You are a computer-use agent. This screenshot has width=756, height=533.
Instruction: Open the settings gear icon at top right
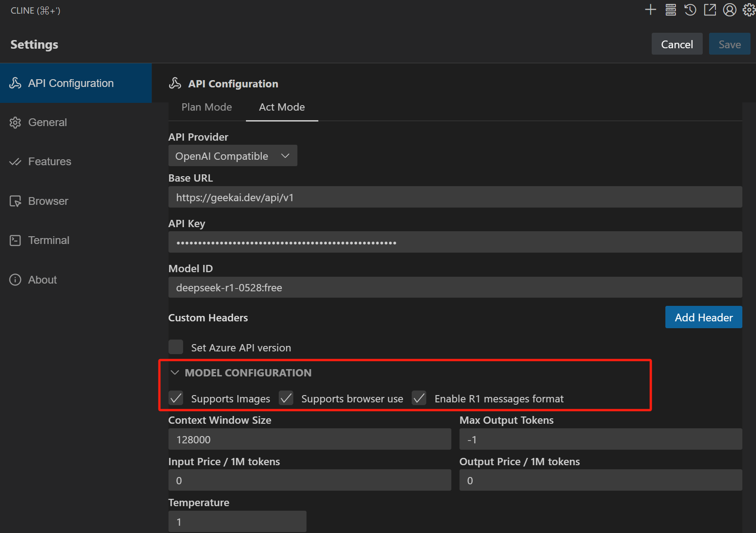(x=749, y=10)
